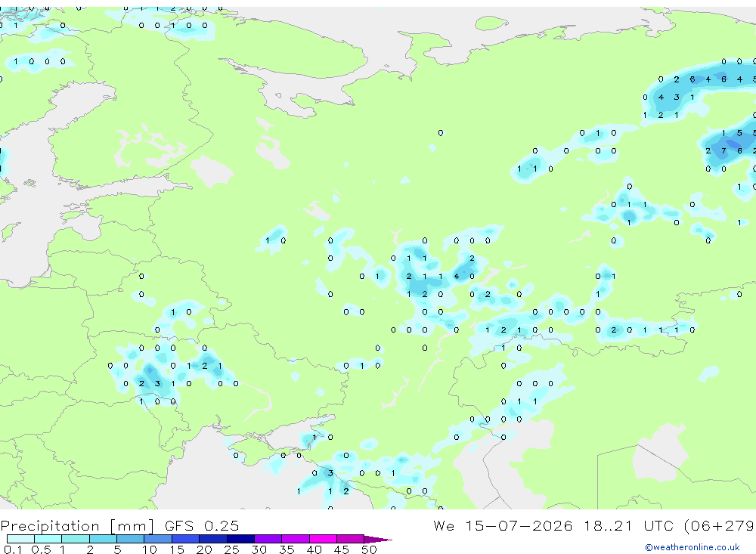Viewport: 756px width, 554px height.
Task: Click the '20' legend scale label
Action: [x=204, y=549]
